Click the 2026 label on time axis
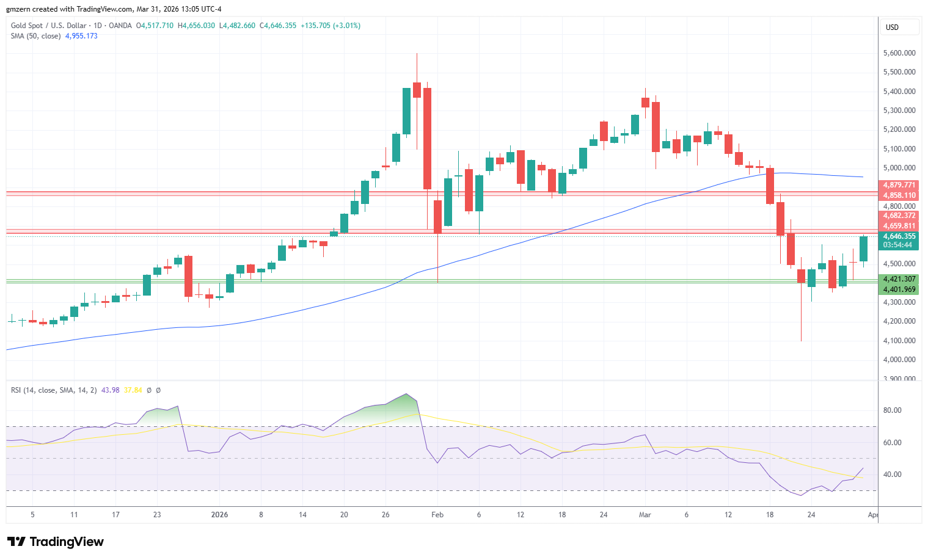This screenshot has width=928, height=560. (219, 515)
